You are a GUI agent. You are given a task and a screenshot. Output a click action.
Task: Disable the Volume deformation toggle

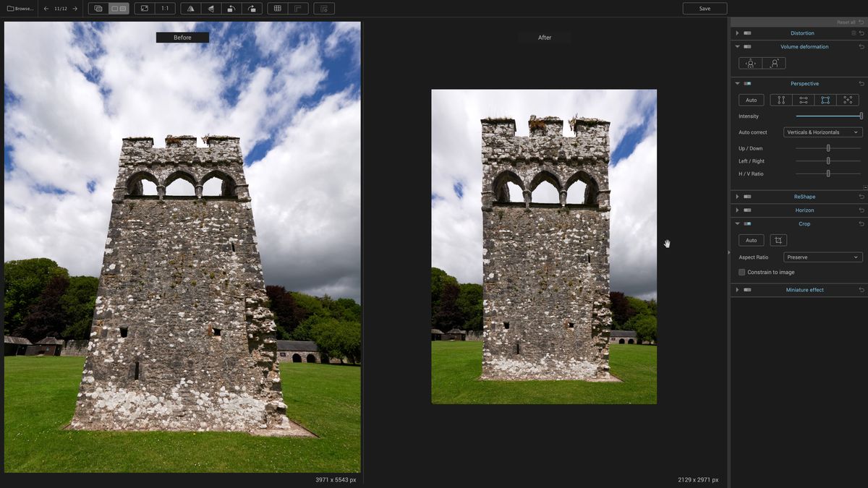(x=747, y=46)
